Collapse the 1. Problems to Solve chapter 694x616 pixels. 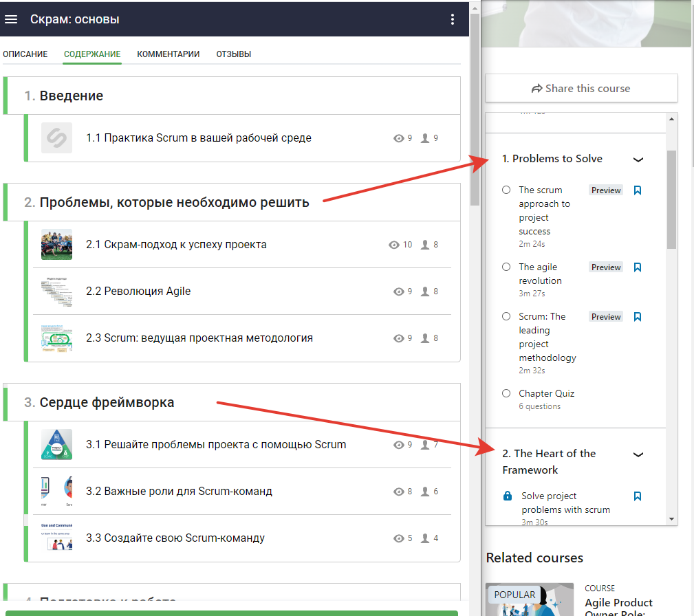pos(638,159)
